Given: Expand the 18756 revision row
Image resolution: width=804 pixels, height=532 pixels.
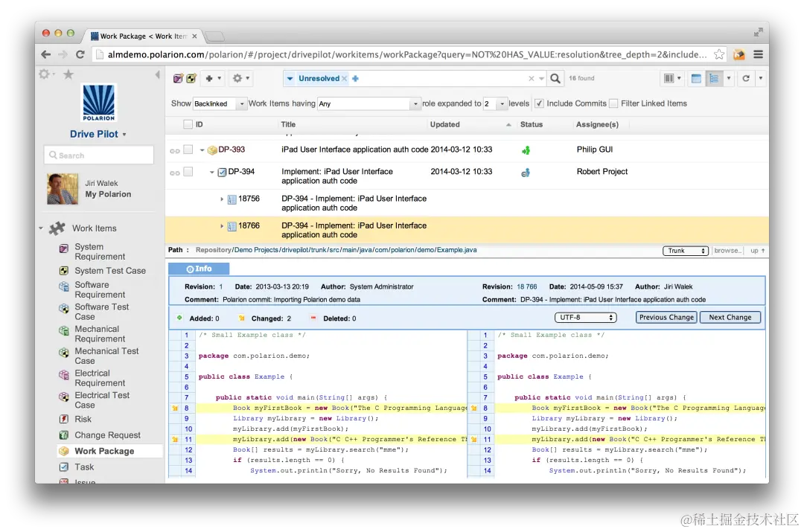Looking at the screenshot, I should 222,199.
